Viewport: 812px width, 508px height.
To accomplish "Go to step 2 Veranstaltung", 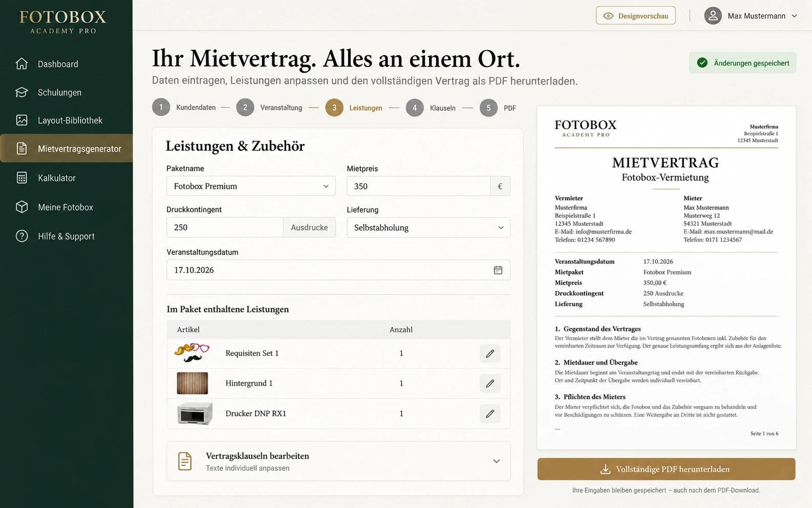I will (x=269, y=108).
